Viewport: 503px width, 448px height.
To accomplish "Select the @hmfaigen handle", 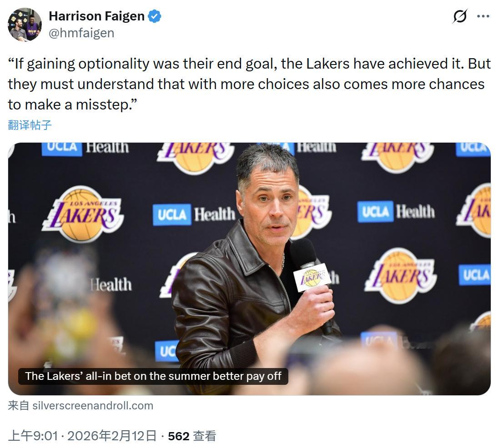I will [x=81, y=32].
